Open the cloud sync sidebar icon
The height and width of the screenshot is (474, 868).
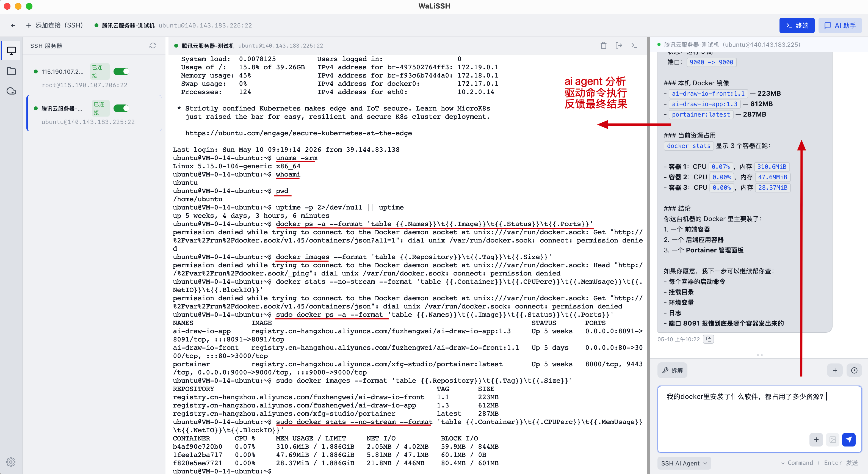coord(12,91)
